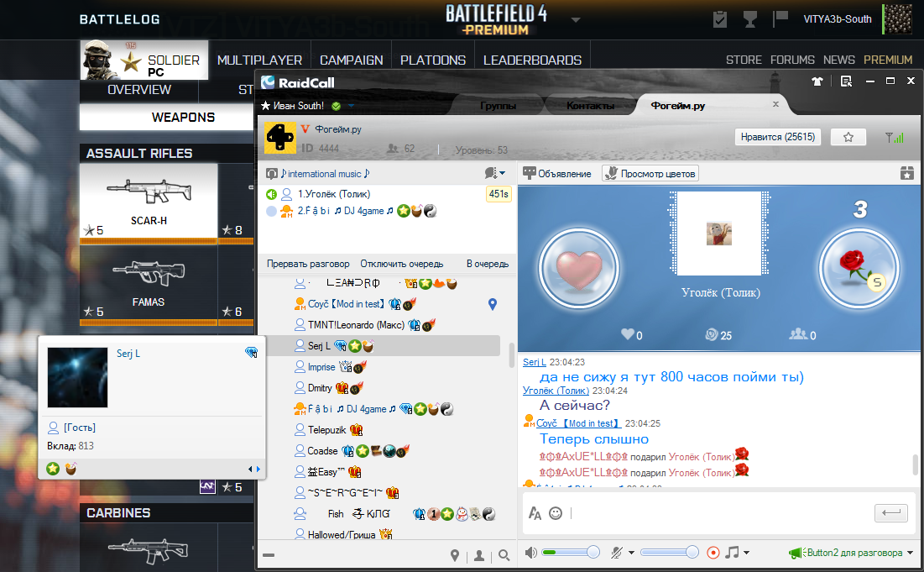Search users with the magnifier icon

coord(504,555)
